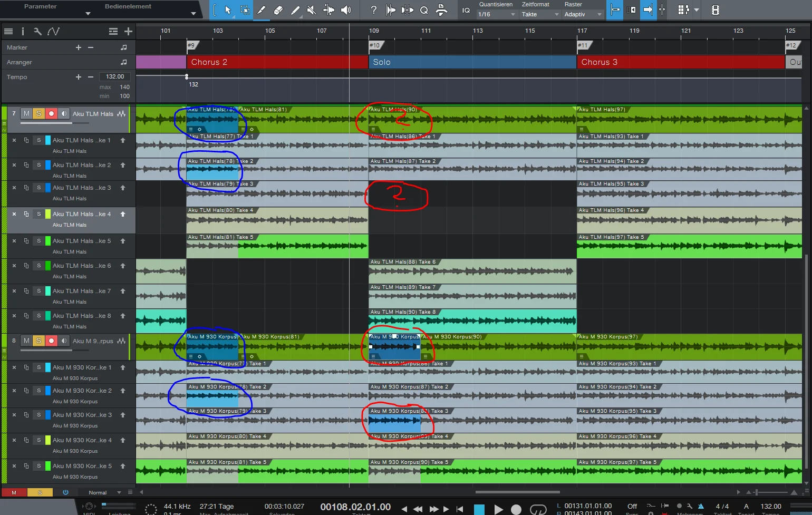Select the Arrow tool in the toolbar

(x=228, y=9)
